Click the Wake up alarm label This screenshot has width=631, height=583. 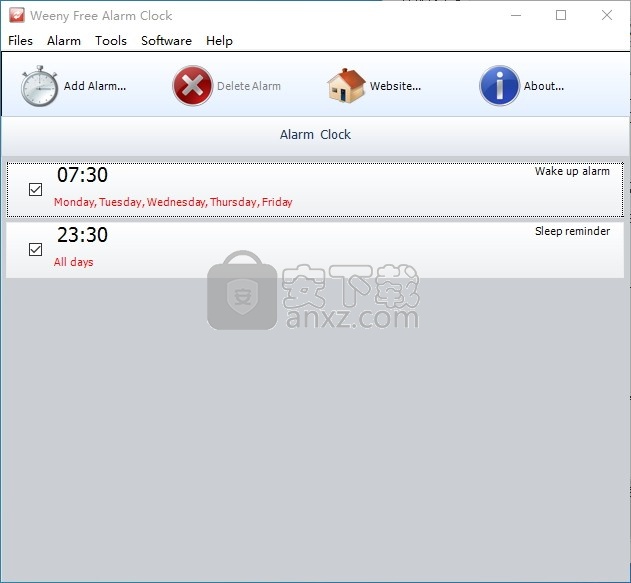pos(572,171)
